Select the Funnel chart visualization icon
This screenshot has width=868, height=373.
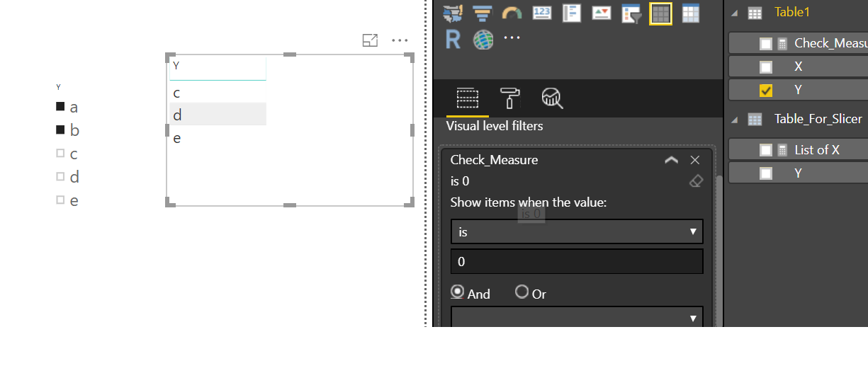(483, 13)
